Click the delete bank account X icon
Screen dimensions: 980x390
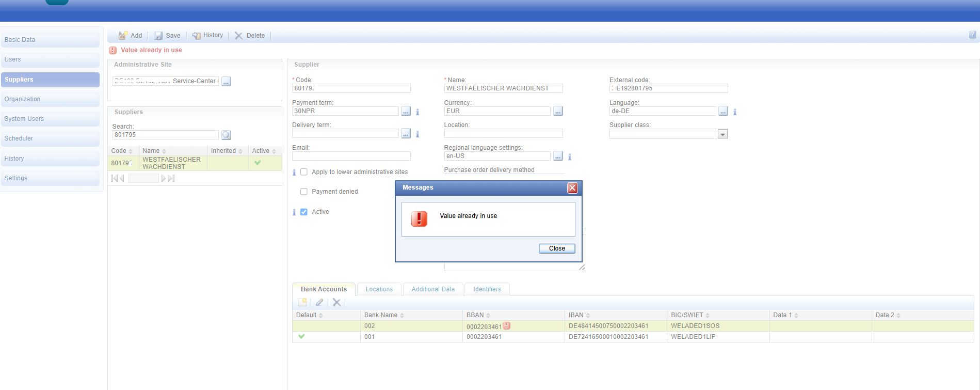click(336, 303)
